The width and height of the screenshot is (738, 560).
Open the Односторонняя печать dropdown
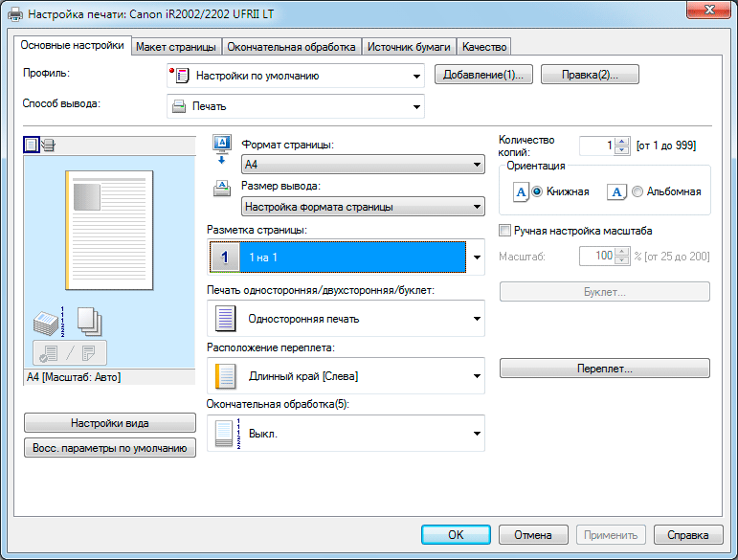(346, 319)
